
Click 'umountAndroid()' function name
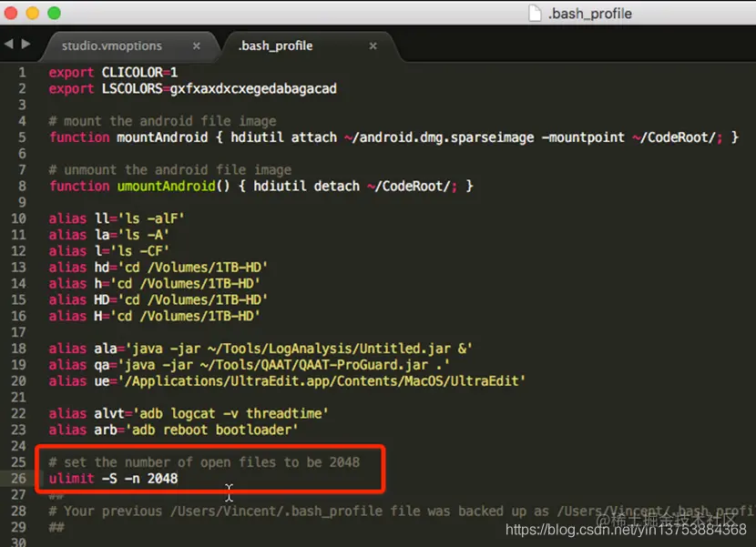click(x=174, y=186)
